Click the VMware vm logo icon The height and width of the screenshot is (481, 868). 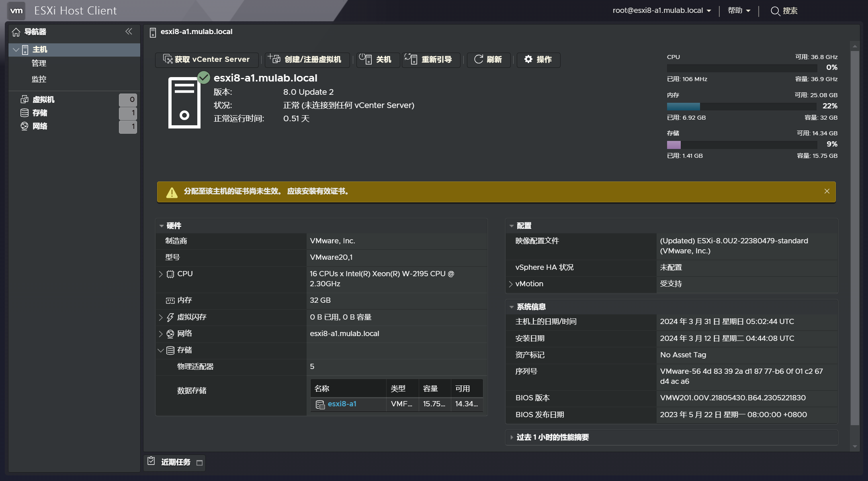point(16,11)
